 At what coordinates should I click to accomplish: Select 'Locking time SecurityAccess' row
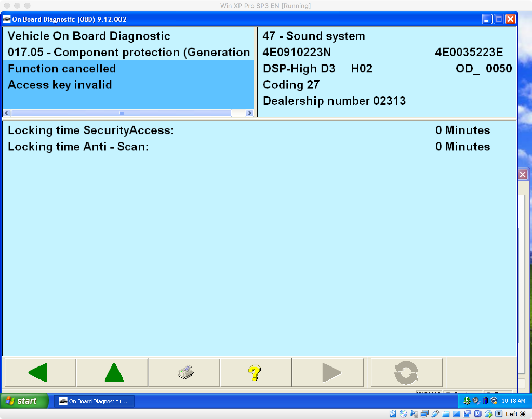[91, 130]
